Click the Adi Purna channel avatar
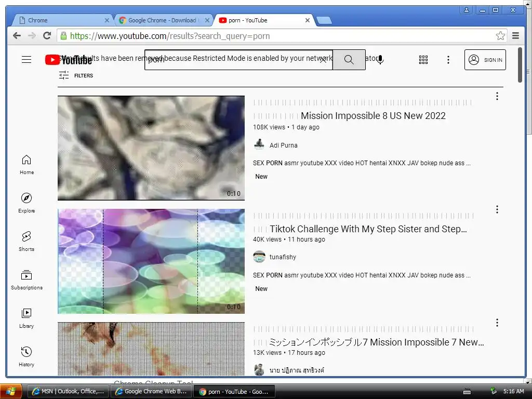 (x=259, y=144)
